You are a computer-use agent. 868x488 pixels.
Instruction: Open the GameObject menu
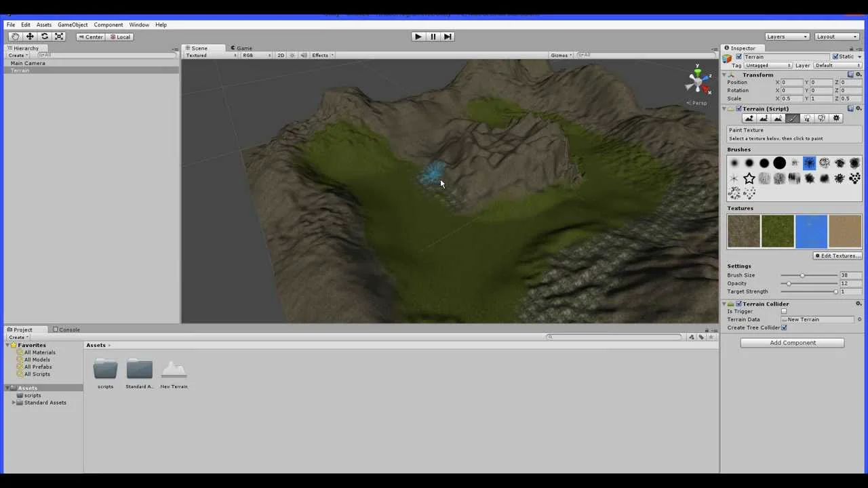click(73, 24)
